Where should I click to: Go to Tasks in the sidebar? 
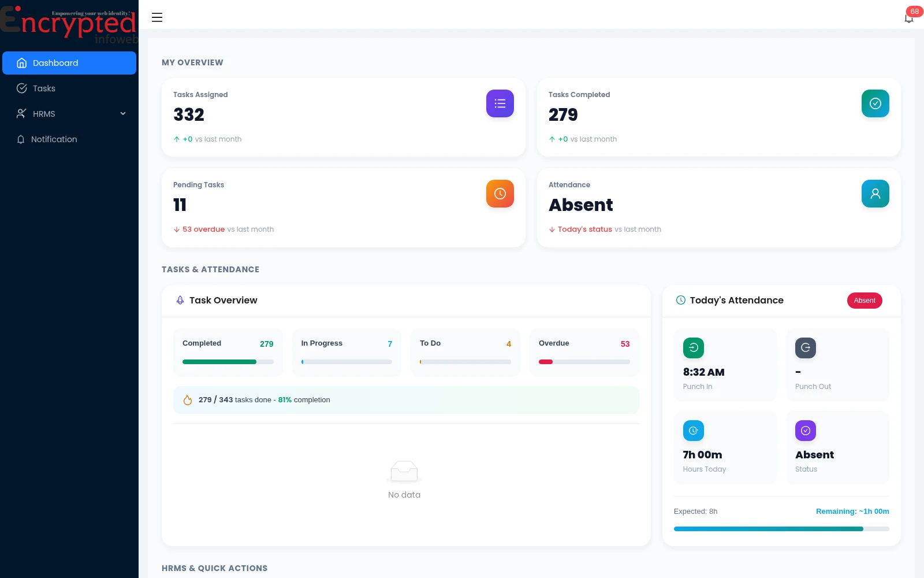pyautogui.click(x=69, y=88)
